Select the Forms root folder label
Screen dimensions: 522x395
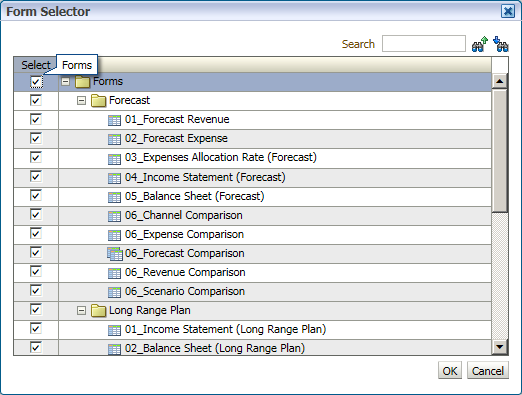108,81
